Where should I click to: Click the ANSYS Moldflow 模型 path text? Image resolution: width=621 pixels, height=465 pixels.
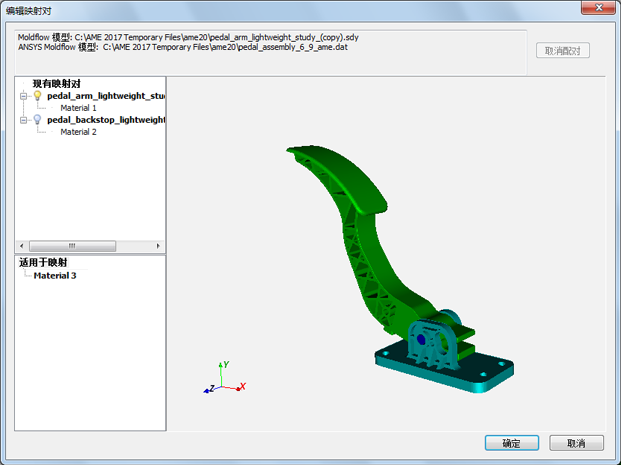[x=183, y=47]
